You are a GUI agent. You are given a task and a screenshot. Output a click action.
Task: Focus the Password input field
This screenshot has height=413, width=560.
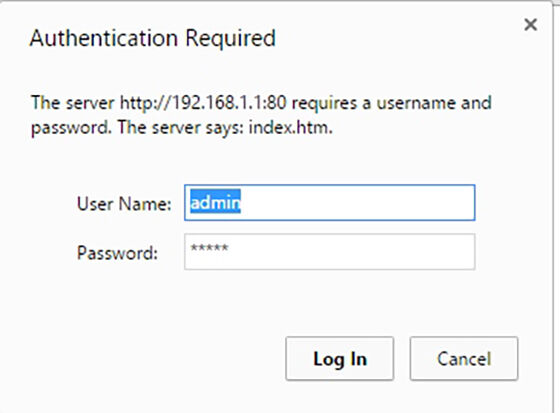coord(330,252)
